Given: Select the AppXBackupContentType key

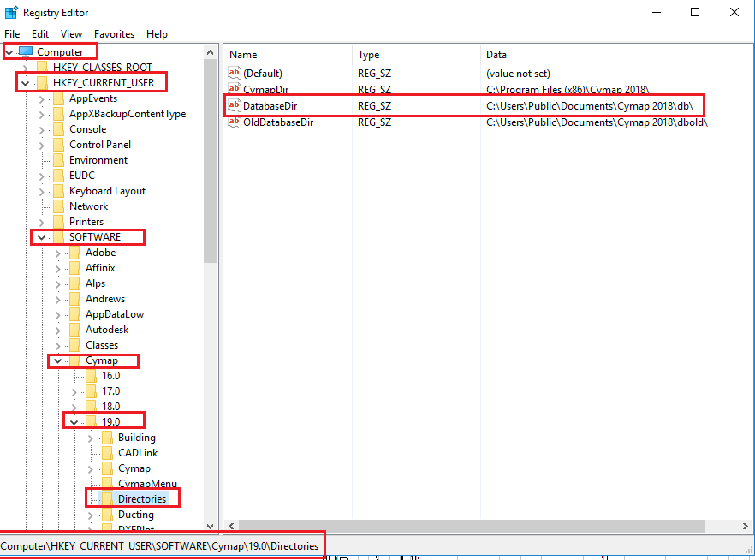Looking at the screenshot, I should [x=128, y=114].
